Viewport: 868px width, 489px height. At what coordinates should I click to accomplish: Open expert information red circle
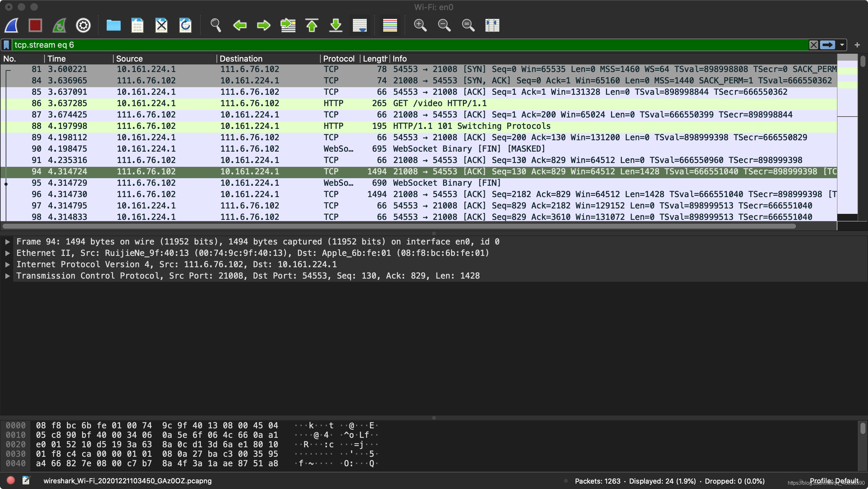(x=11, y=480)
